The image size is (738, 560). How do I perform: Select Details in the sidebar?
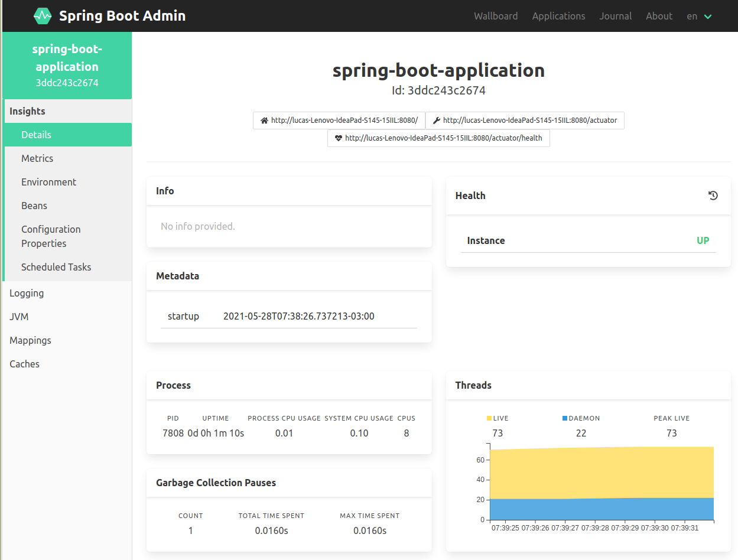click(67, 135)
